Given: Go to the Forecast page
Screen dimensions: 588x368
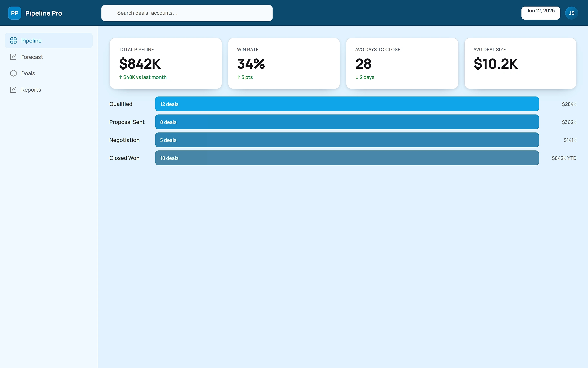Looking at the screenshot, I should coord(49,57).
